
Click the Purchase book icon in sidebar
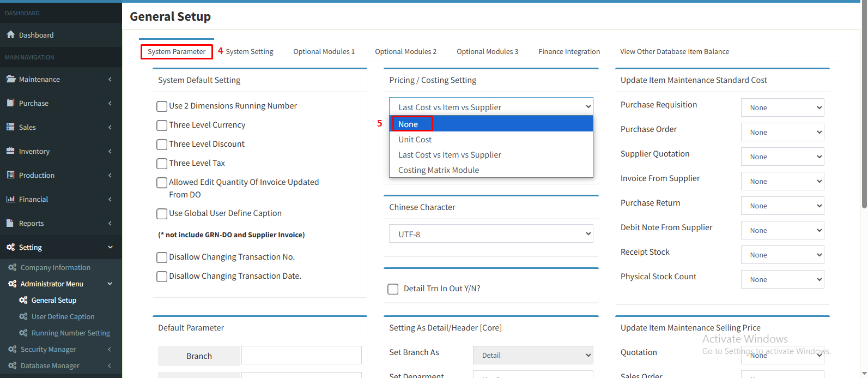pyautogui.click(x=10, y=103)
